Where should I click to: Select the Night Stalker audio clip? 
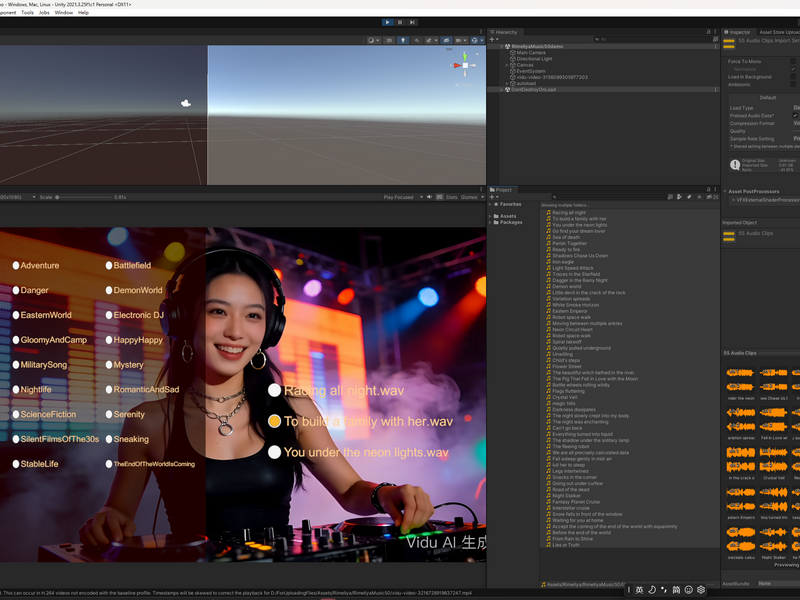(563, 496)
